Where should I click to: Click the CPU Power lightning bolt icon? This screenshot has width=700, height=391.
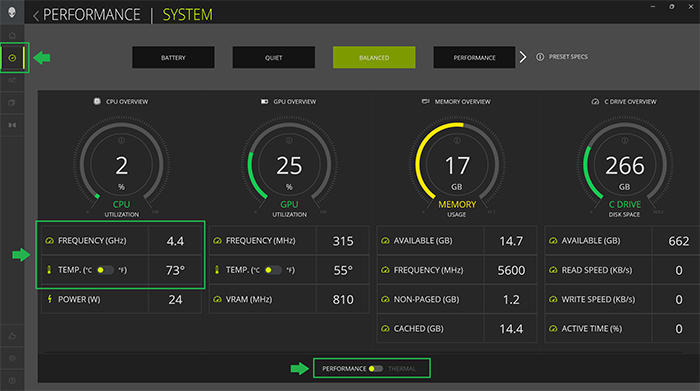tap(50, 299)
